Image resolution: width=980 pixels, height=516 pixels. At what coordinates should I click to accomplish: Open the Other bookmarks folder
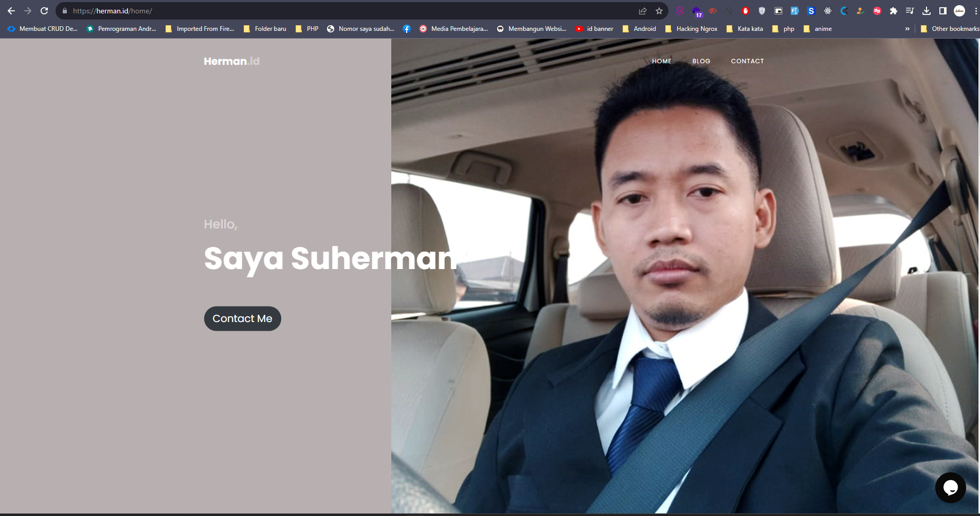(950, 29)
